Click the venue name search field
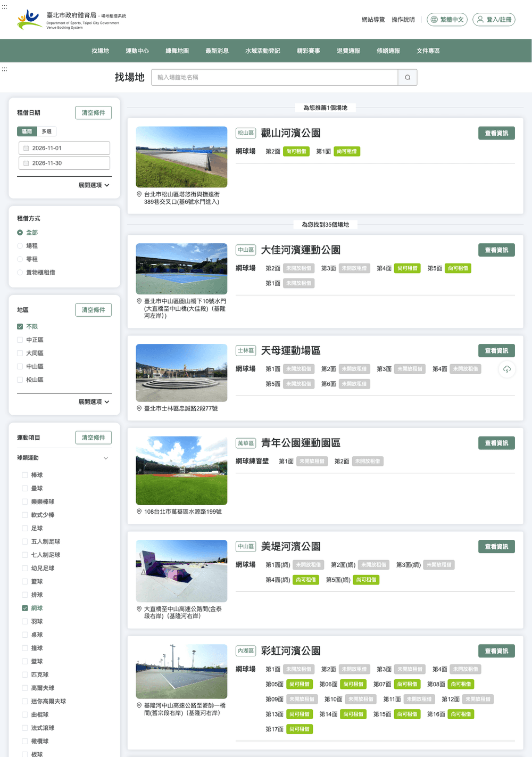This screenshot has height=757, width=532. click(275, 77)
